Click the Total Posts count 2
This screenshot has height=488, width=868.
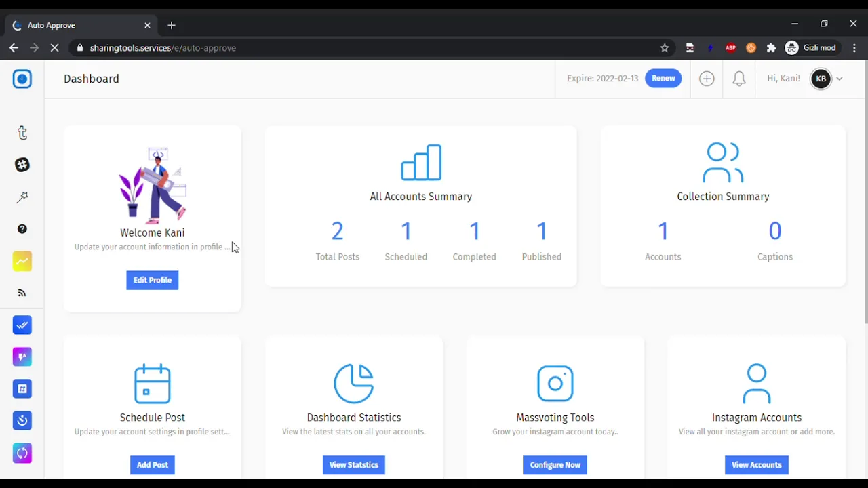(x=338, y=232)
